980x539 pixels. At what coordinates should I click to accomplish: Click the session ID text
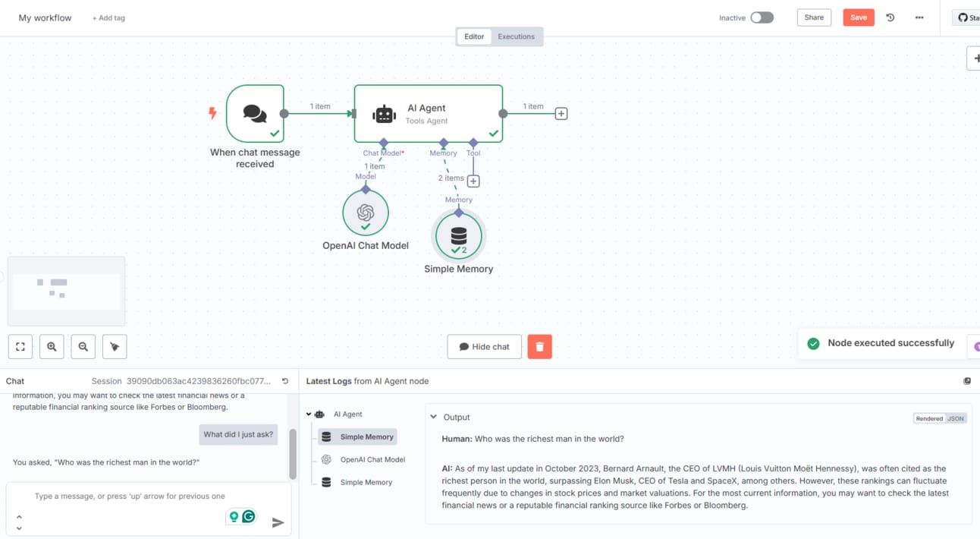pos(199,381)
